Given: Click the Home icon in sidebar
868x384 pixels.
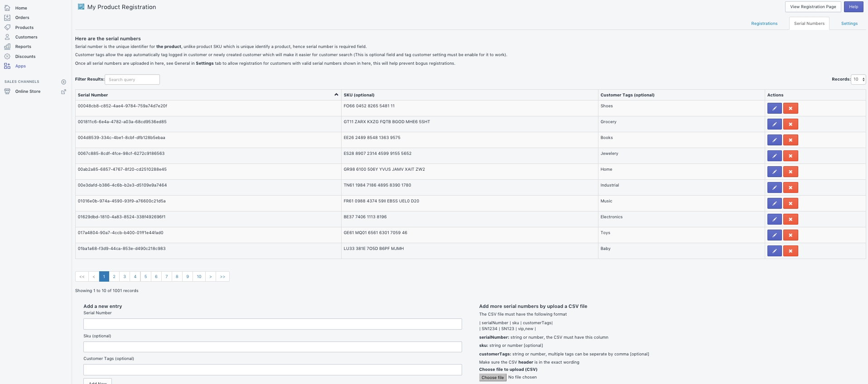Looking at the screenshot, I should point(7,8).
